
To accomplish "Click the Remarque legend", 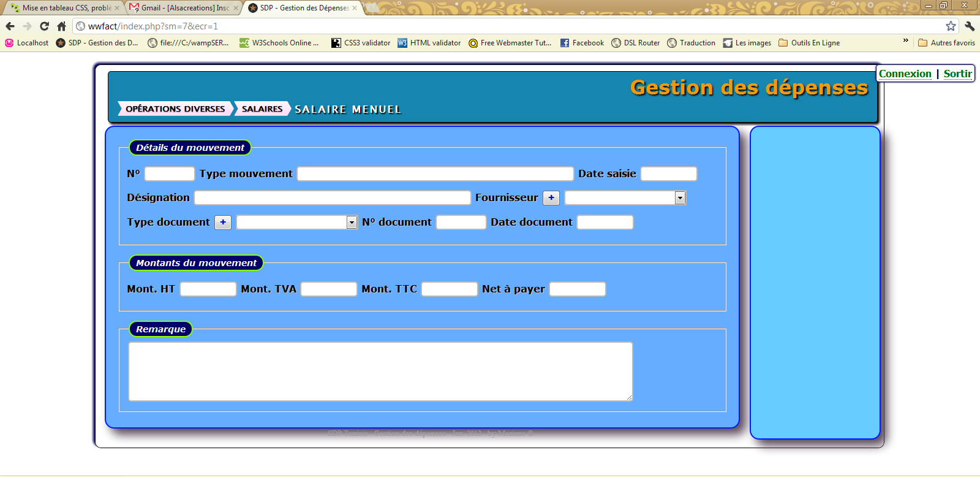I will coord(160,329).
